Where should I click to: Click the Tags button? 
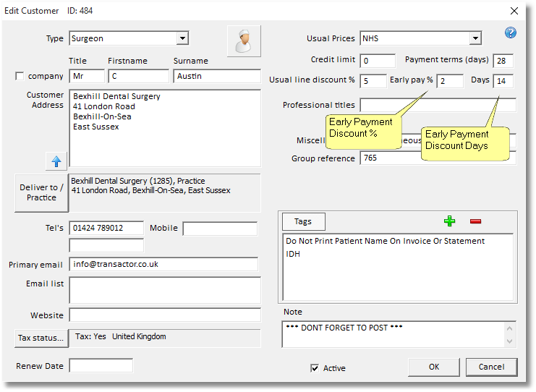click(x=303, y=221)
